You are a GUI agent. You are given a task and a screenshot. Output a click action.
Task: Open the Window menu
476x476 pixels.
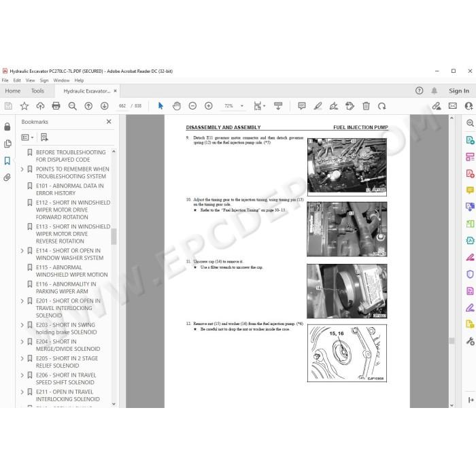(61, 80)
